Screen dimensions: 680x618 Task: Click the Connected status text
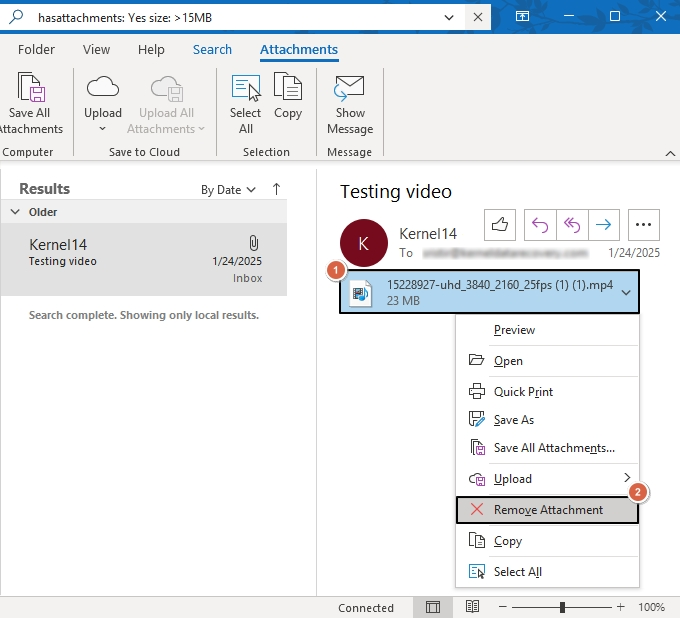(366, 608)
